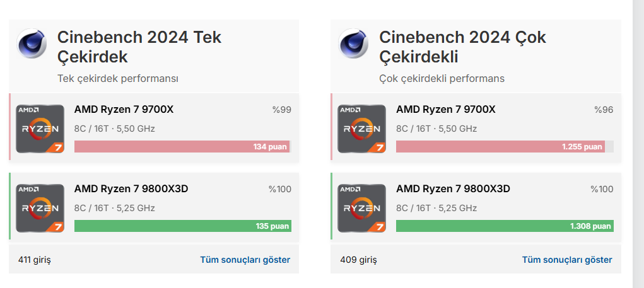
Task: Click Ryzen 7 9700X chip icon in multi-core panel
Action: point(361,129)
